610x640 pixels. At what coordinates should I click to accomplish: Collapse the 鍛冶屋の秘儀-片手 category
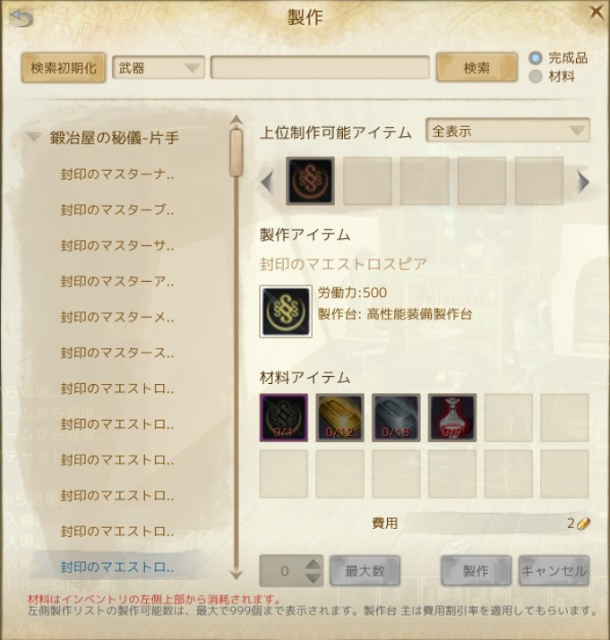[x=34, y=138]
